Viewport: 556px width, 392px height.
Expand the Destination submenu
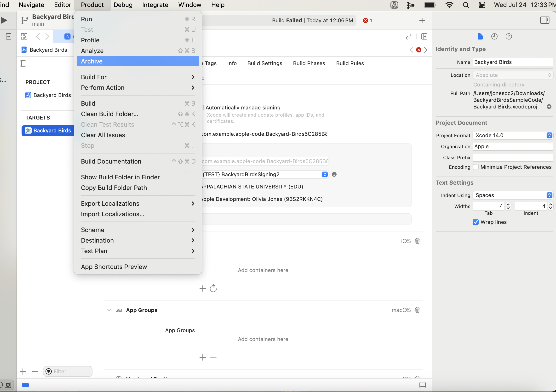[x=138, y=240]
